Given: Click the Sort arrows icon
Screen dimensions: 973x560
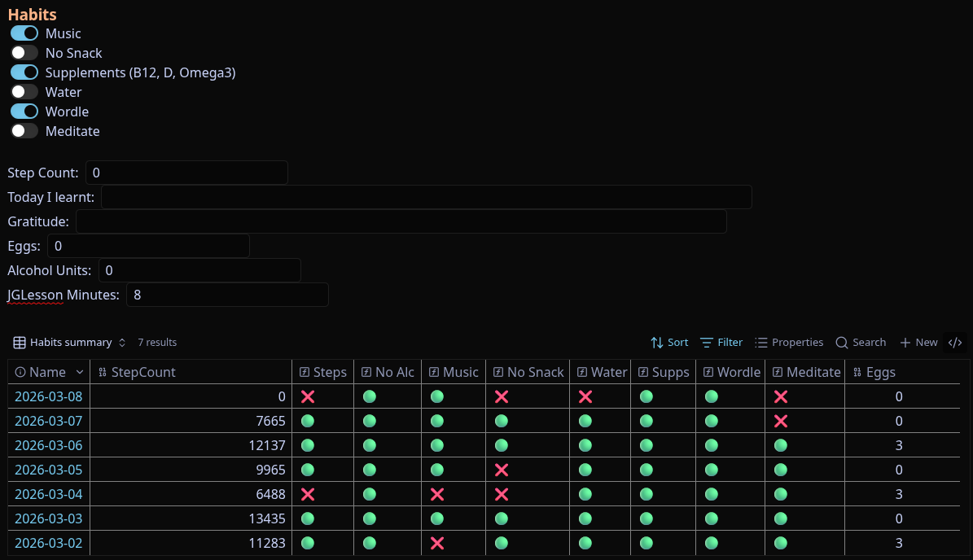Looking at the screenshot, I should [x=657, y=343].
